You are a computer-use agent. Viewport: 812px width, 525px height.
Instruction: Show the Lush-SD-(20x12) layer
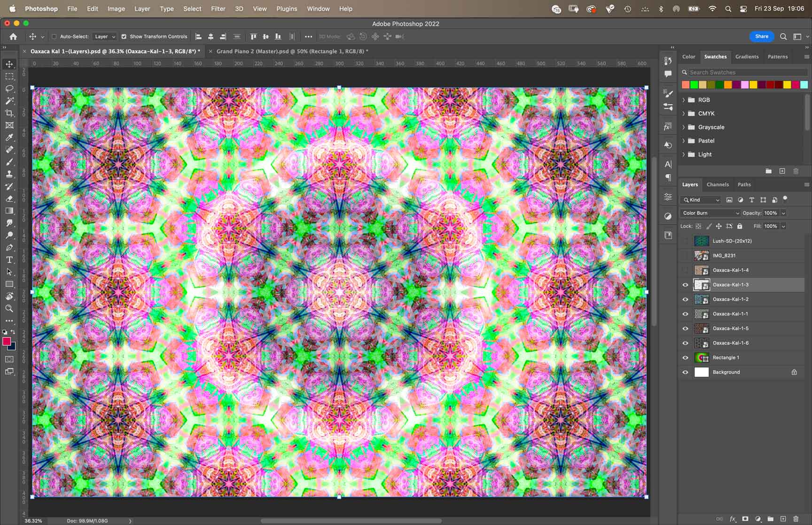(x=685, y=241)
